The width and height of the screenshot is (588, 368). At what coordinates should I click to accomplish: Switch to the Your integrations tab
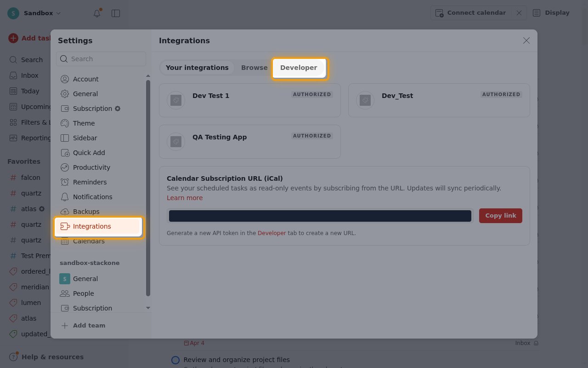tap(197, 68)
